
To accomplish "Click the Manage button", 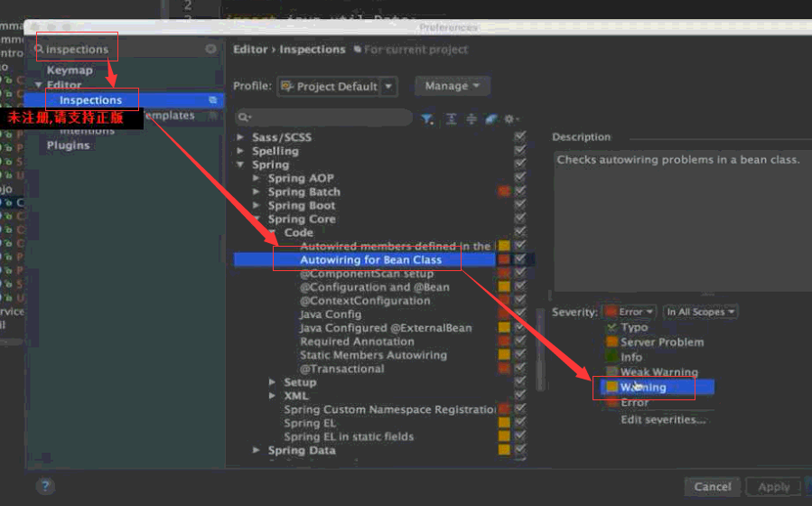I will pos(453,86).
